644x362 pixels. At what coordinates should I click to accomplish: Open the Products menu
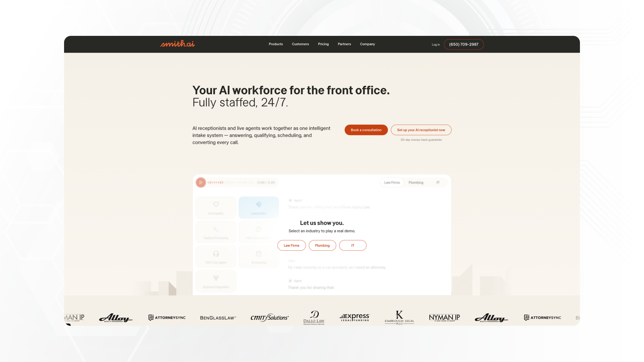coord(276,44)
